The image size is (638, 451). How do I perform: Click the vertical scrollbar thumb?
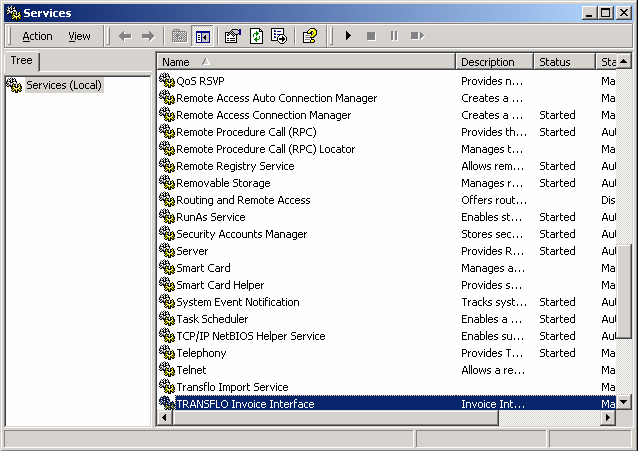click(x=624, y=291)
